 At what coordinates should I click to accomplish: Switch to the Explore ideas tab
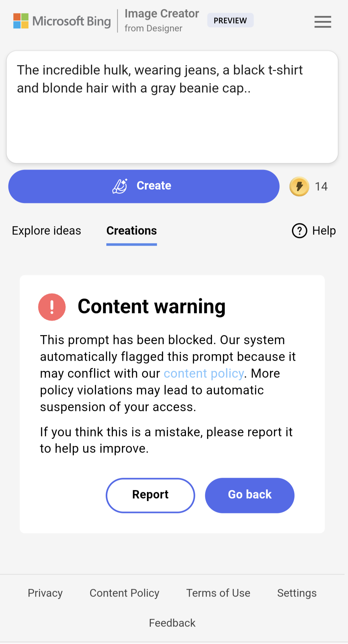[x=46, y=231]
